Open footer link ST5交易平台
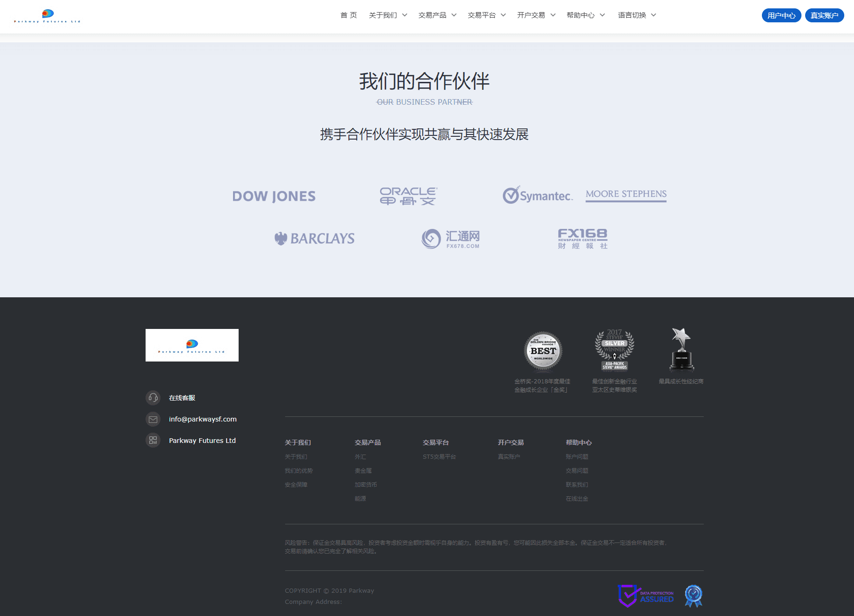 (440, 457)
